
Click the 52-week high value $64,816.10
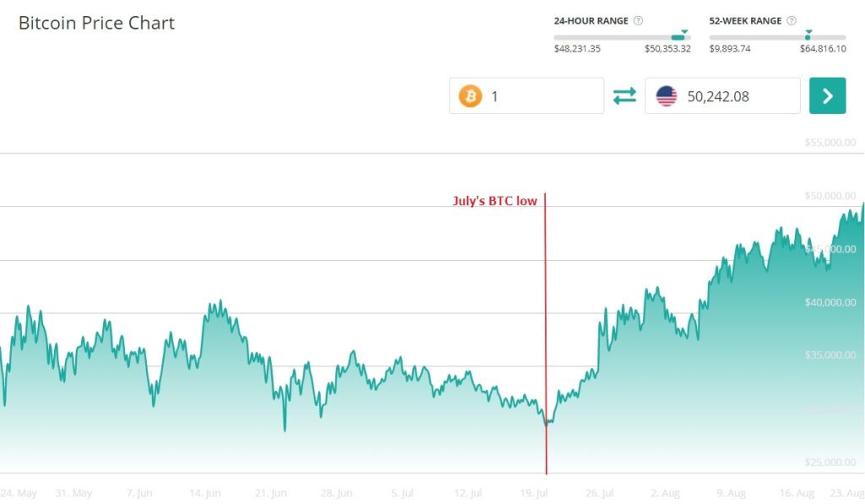click(x=823, y=49)
